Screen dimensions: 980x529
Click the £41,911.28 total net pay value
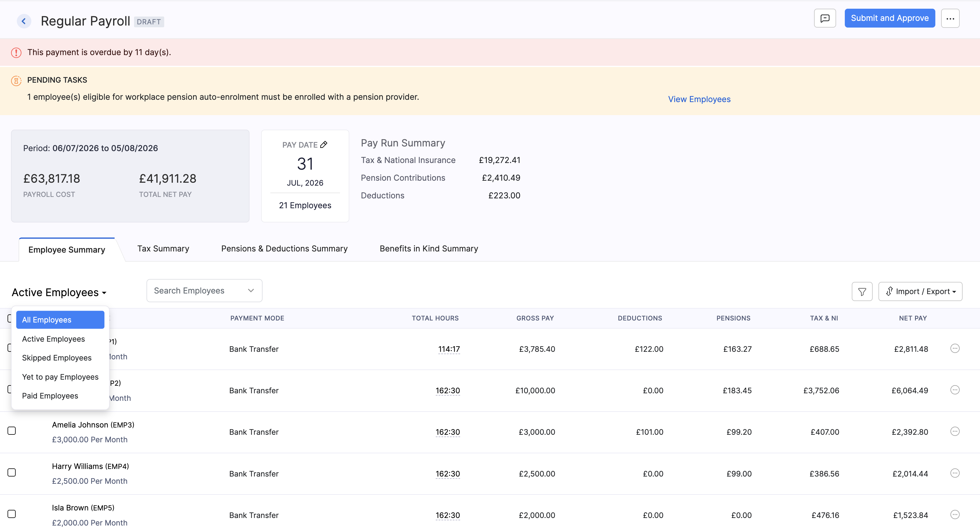click(168, 178)
